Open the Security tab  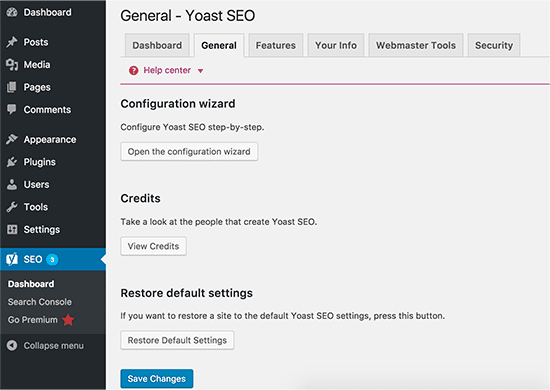[x=494, y=45]
